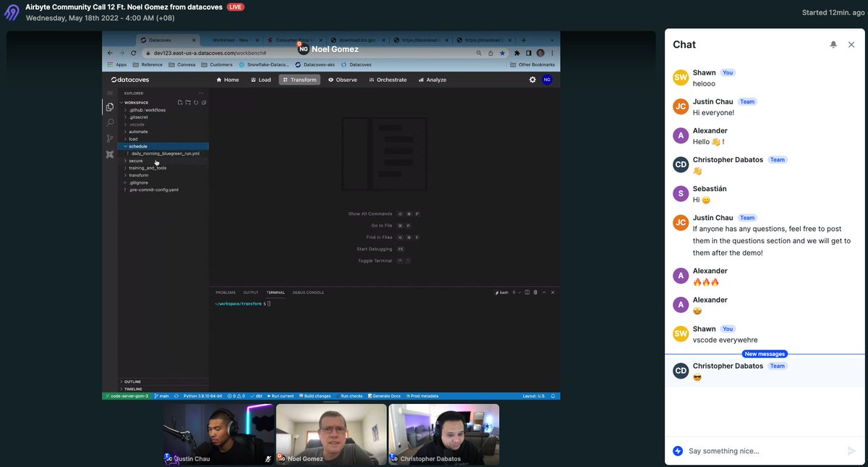Select the Transform tab
Screen dimensions: 868x467
299,80
